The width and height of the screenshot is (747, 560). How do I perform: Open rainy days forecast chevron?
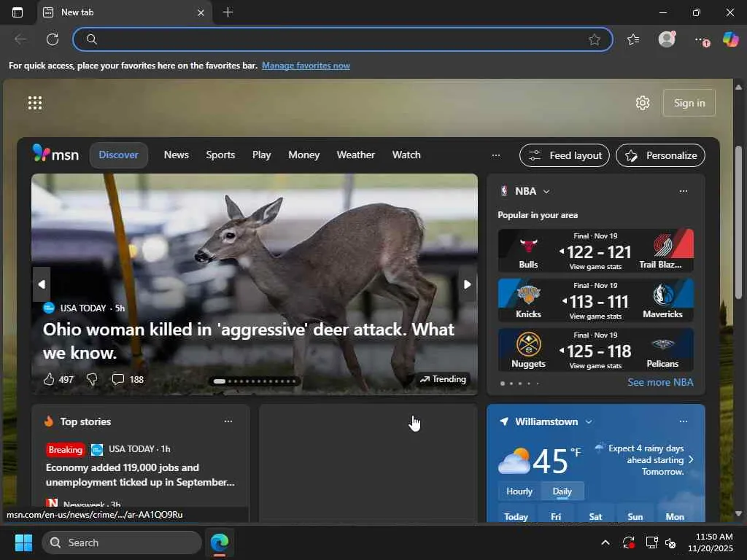point(691,459)
